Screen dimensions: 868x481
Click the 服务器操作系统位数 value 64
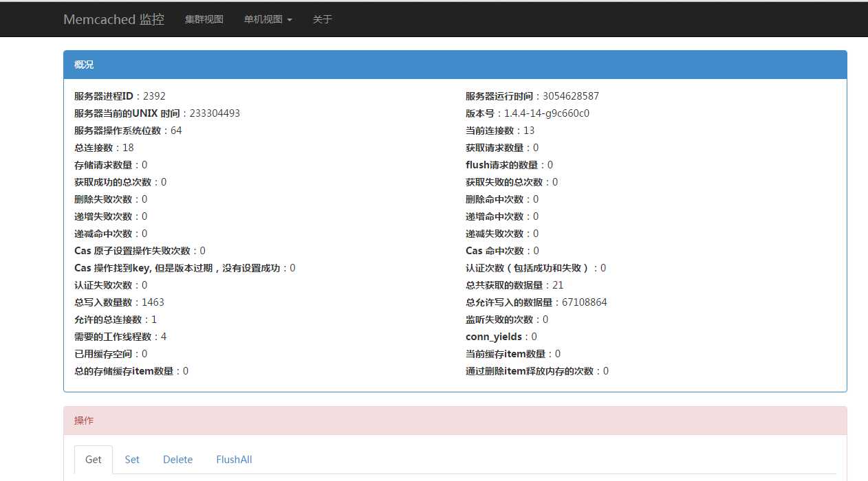click(176, 131)
